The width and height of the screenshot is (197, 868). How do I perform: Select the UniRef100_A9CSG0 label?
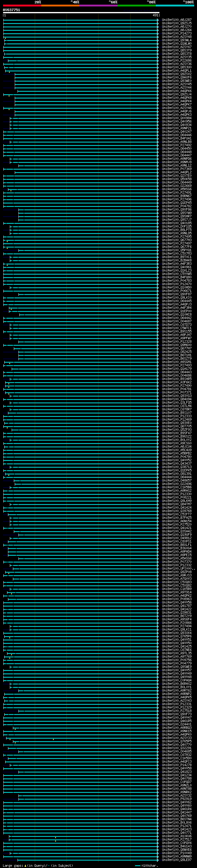point(177,443)
